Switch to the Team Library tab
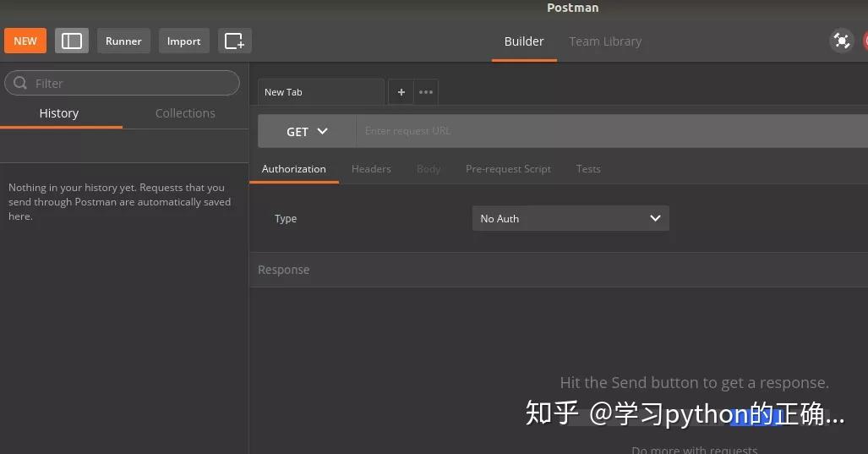The width and height of the screenshot is (868, 454). tap(605, 41)
